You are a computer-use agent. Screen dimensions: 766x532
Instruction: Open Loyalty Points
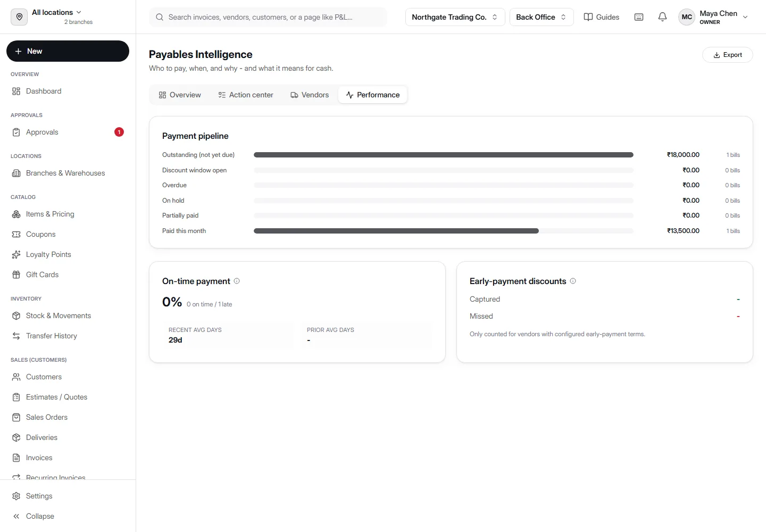[x=68, y=254]
